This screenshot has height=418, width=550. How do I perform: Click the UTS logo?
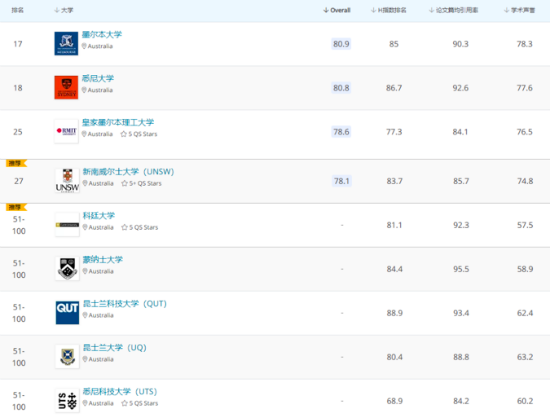point(67,400)
